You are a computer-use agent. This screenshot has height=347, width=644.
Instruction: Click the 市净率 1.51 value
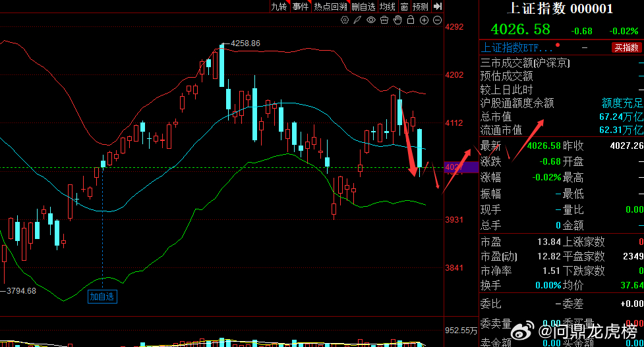click(x=551, y=271)
